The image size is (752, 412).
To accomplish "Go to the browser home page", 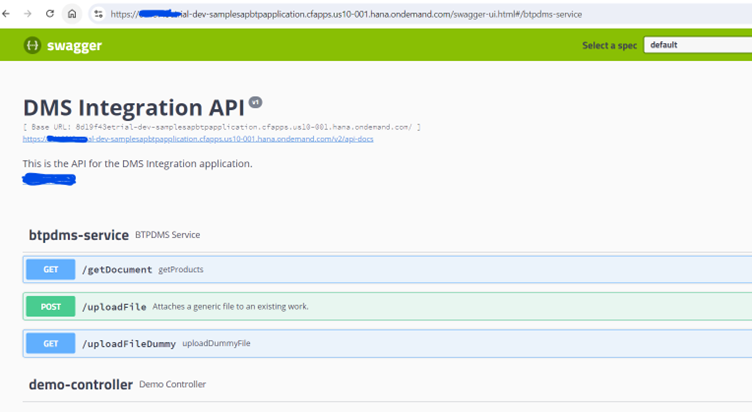I will point(72,14).
